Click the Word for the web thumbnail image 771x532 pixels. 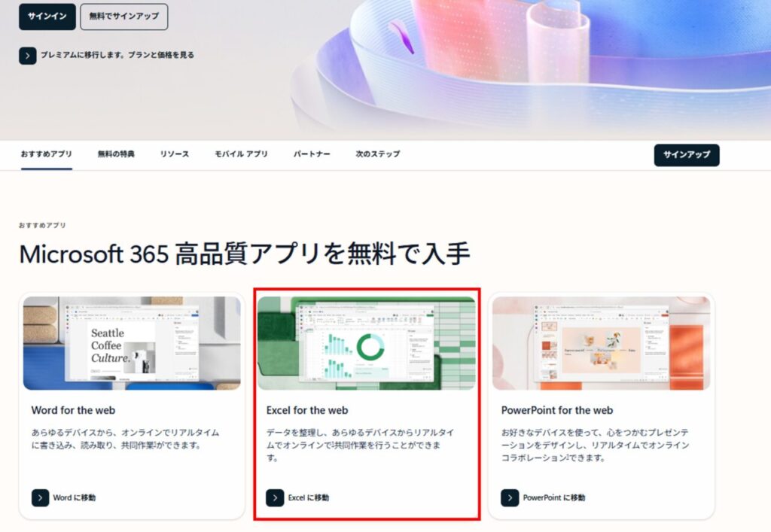132,343
